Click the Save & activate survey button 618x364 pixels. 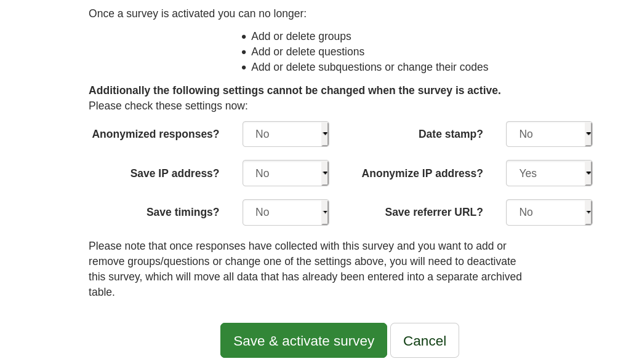pyautogui.click(x=303, y=341)
